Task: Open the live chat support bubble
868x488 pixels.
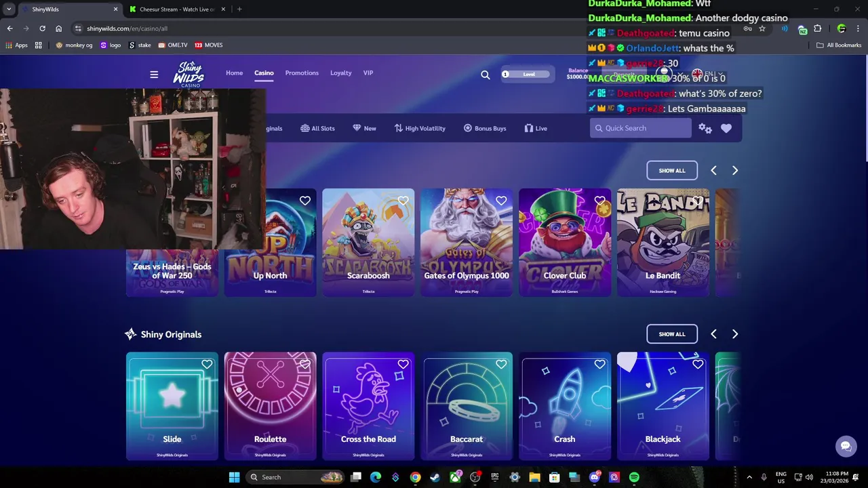Action: (x=846, y=446)
